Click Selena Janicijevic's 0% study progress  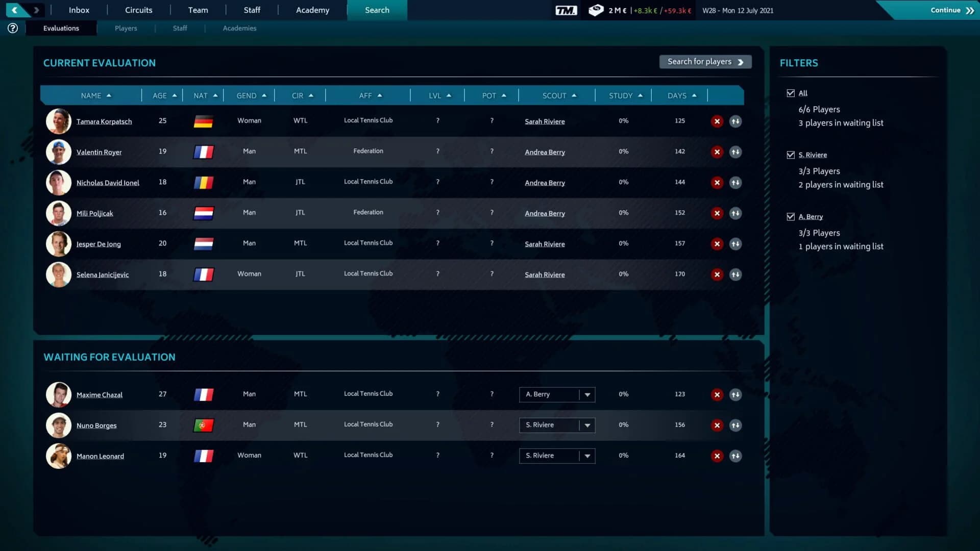(623, 274)
